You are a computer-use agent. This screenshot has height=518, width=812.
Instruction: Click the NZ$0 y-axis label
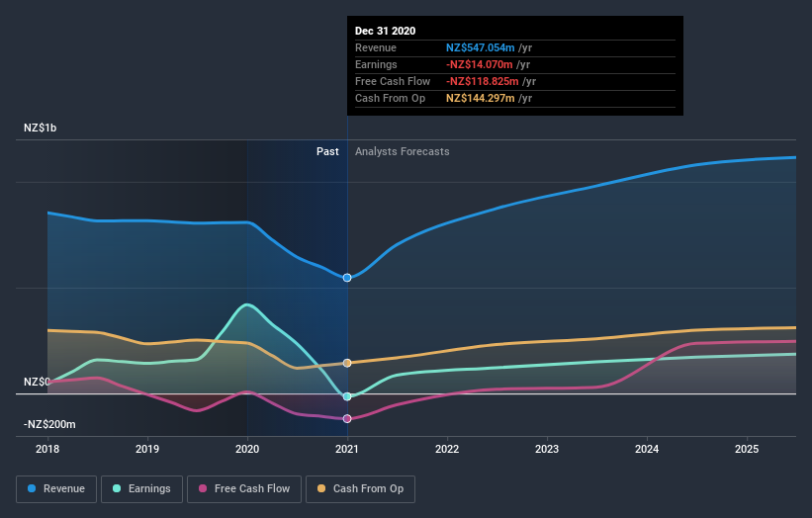click(37, 382)
